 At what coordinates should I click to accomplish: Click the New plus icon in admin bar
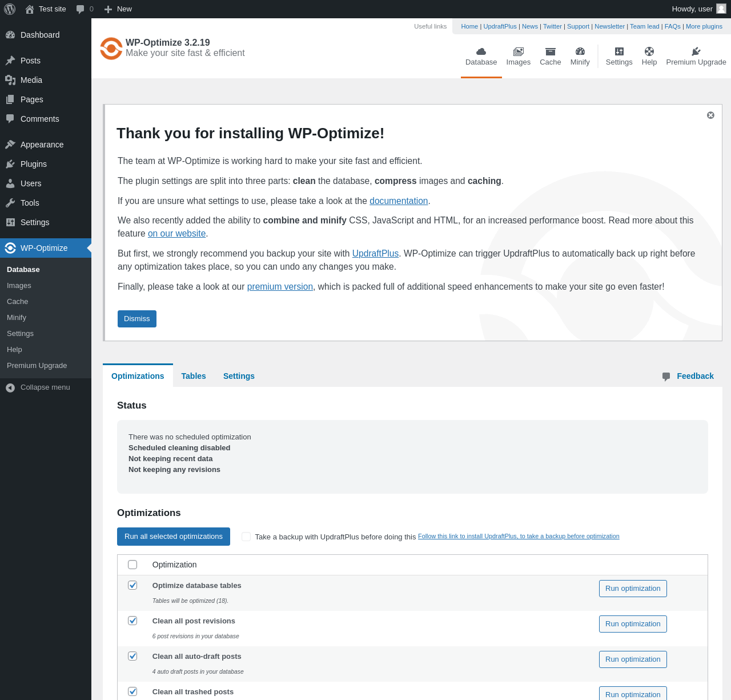108,9
